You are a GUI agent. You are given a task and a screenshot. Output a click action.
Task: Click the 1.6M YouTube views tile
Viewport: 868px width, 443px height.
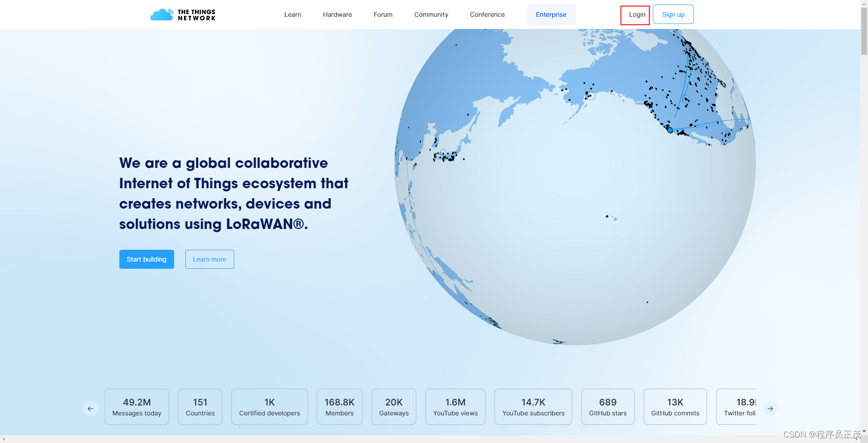click(455, 406)
